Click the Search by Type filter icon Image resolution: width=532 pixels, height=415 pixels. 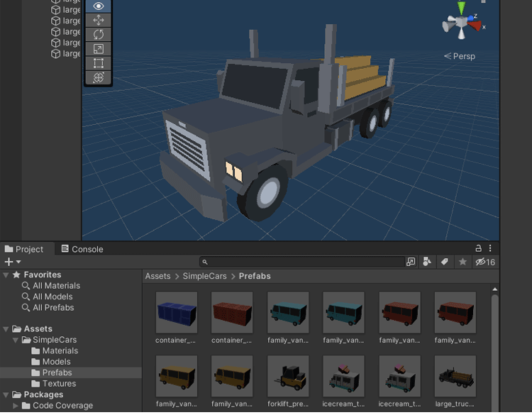(427, 262)
